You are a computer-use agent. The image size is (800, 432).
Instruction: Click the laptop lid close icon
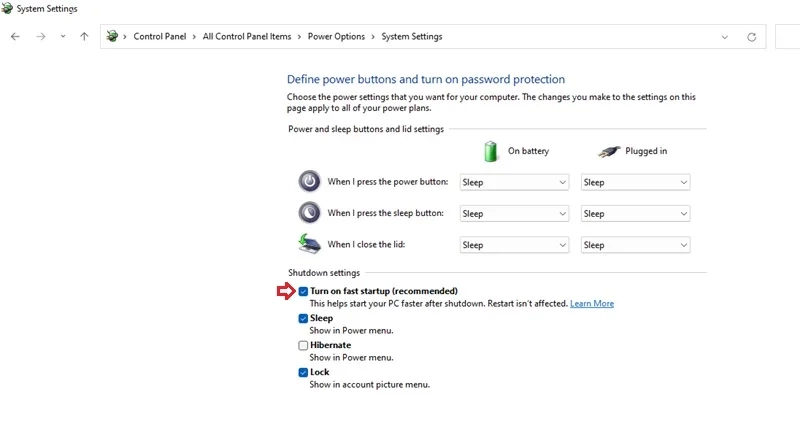point(309,244)
